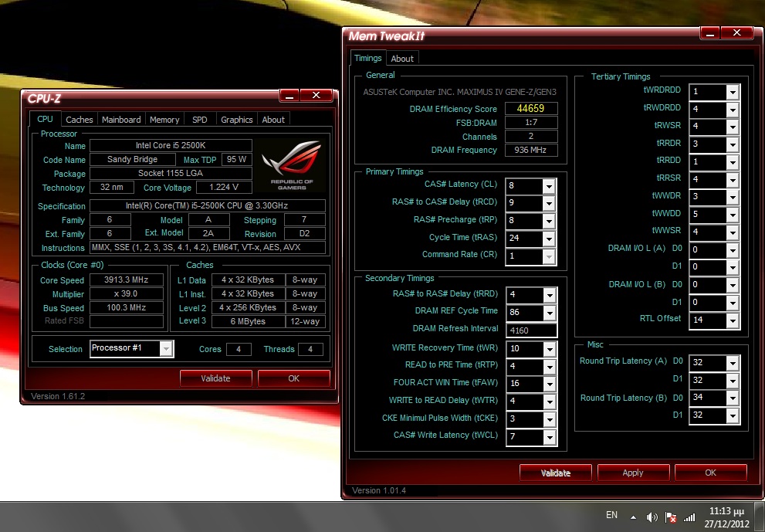Open the tRWSR tertiary timing dropdown
The height and width of the screenshot is (532, 765).
pyautogui.click(x=733, y=127)
